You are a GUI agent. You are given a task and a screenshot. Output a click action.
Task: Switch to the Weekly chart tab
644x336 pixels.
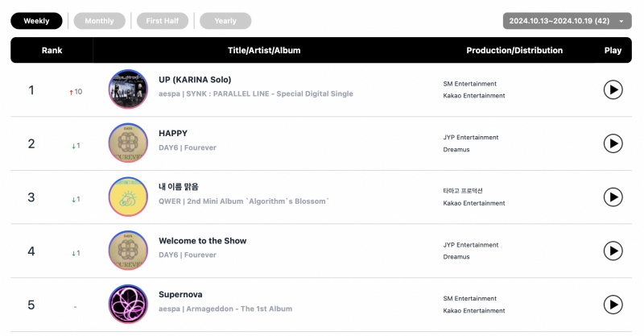pyautogui.click(x=36, y=21)
